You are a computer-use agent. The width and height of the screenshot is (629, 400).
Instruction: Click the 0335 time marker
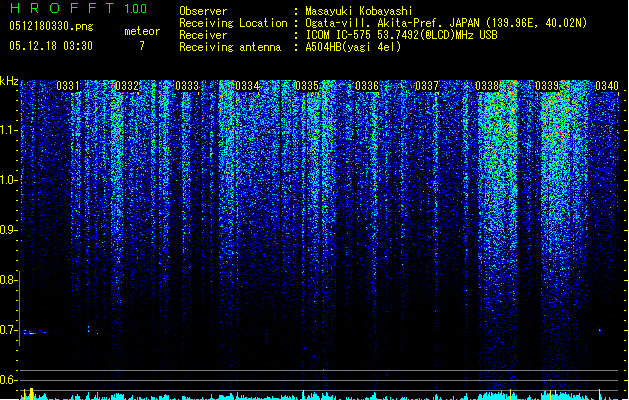307,86
